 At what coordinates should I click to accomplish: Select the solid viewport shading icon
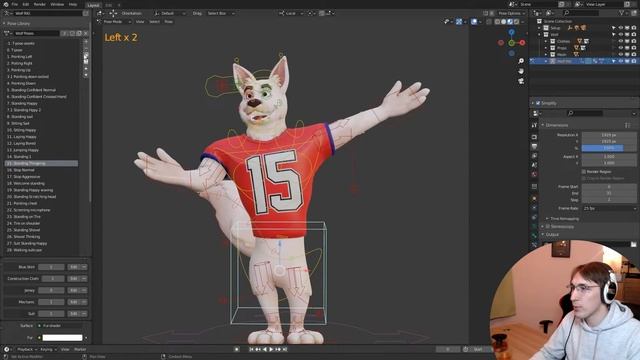click(504, 22)
